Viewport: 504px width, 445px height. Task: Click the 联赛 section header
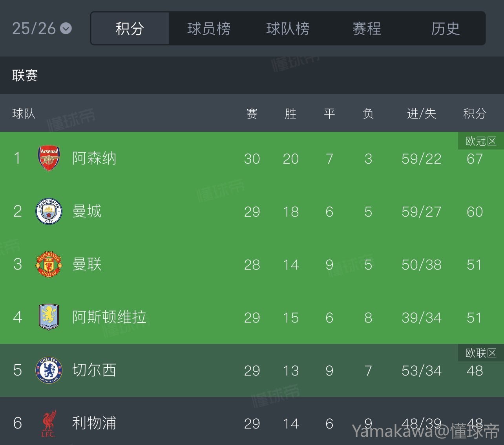(25, 75)
